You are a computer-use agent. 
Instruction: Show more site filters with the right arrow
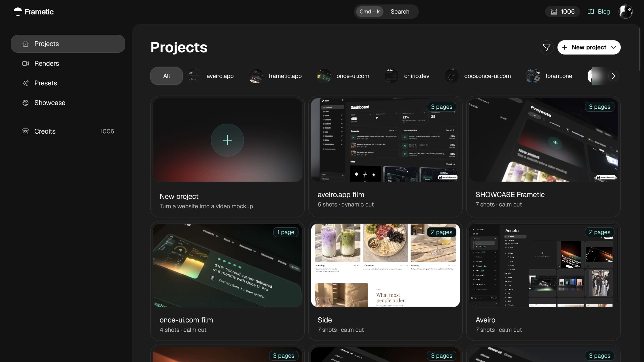(x=613, y=76)
